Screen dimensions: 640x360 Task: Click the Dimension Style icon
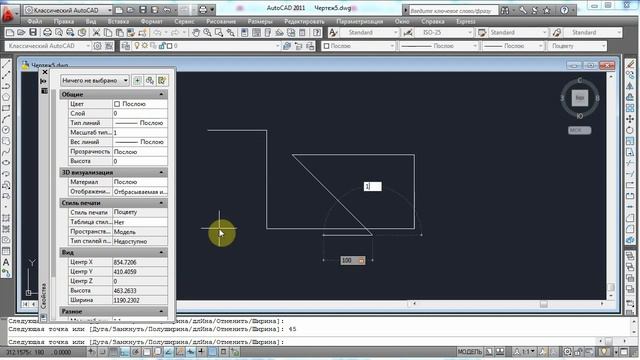tap(407, 32)
